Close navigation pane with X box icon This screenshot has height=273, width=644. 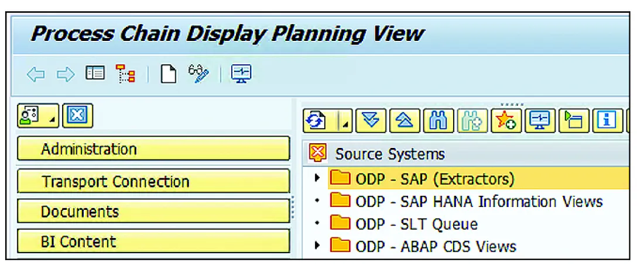click(x=78, y=116)
